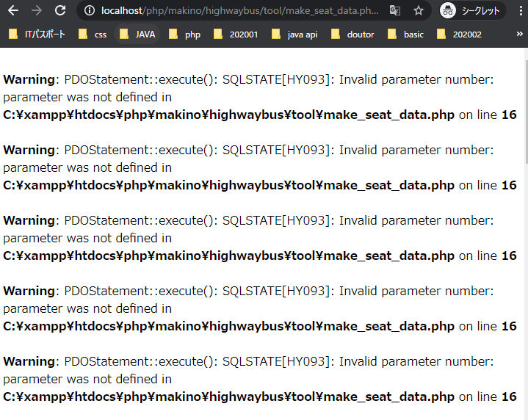The height and width of the screenshot is (420, 528).
Task: Open the doutor bookmark folder
Action: point(352,35)
